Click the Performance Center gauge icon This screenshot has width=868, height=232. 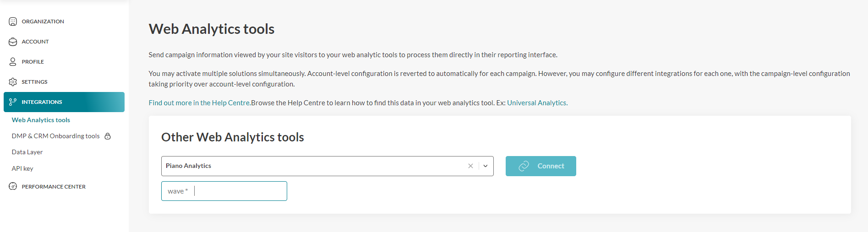coord(13,187)
